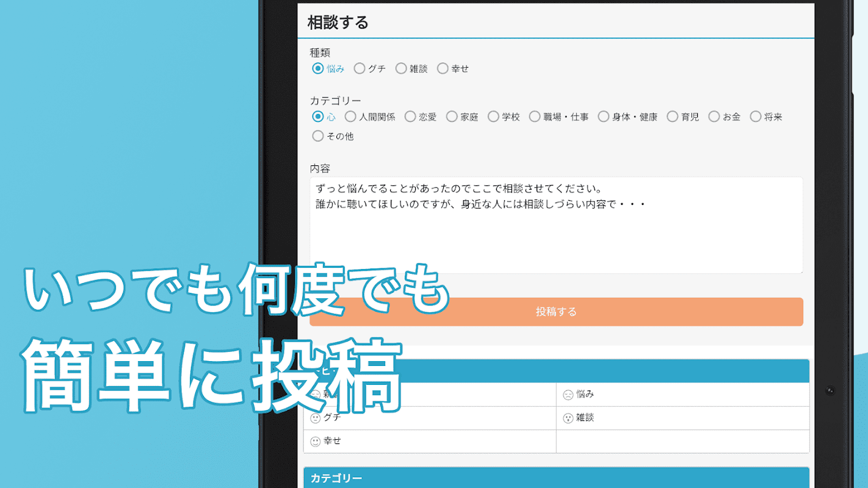Click the face icon beside 悩み in the list

568,395
